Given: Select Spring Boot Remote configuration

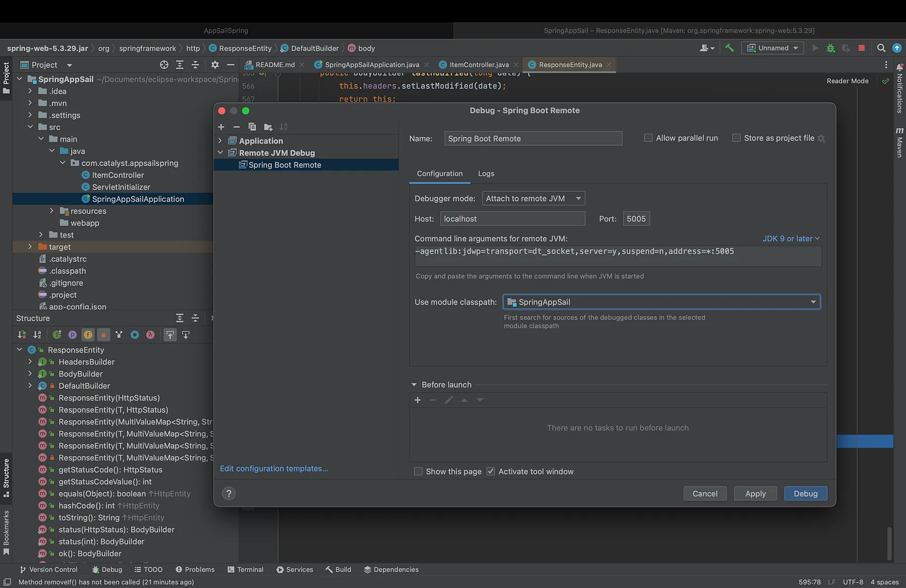Looking at the screenshot, I should pyautogui.click(x=306, y=165).
